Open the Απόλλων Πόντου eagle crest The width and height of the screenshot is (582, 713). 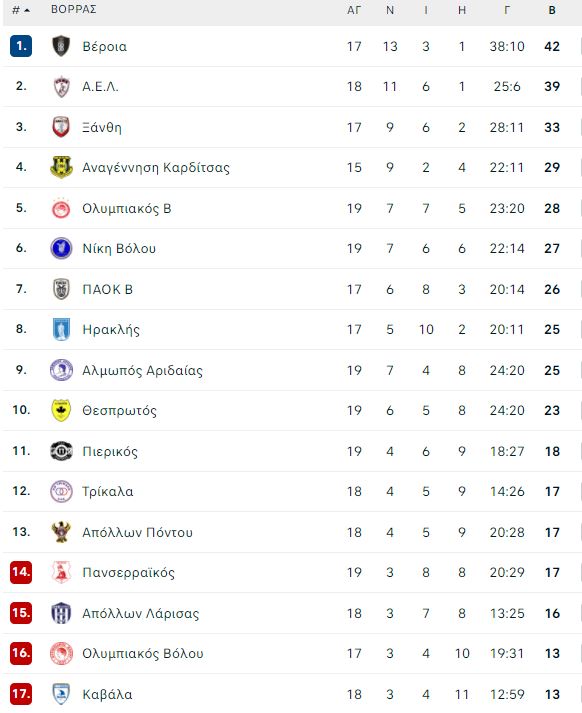[61, 532]
